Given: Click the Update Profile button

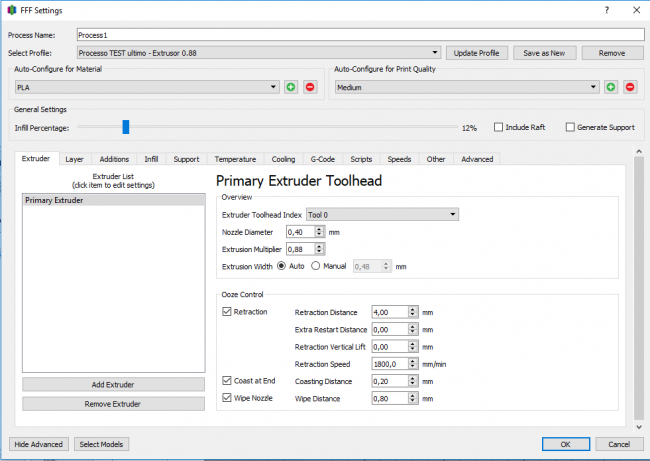Looking at the screenshot, I should tap(477, 53).
